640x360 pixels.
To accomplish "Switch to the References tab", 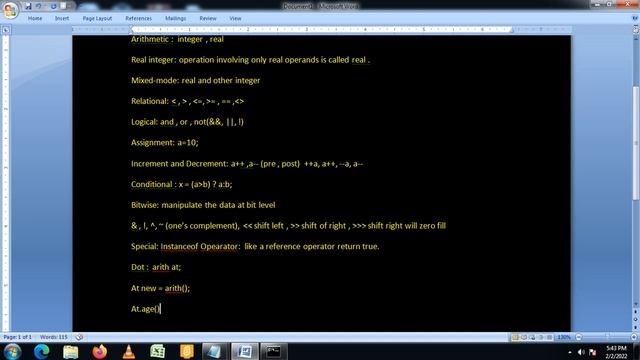I will pyautogui.click(x=138, y=18).
